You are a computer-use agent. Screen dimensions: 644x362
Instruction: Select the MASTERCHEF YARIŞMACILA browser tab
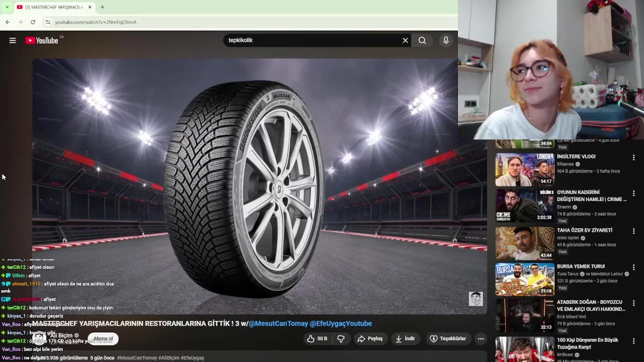click(x=54, y=7)
